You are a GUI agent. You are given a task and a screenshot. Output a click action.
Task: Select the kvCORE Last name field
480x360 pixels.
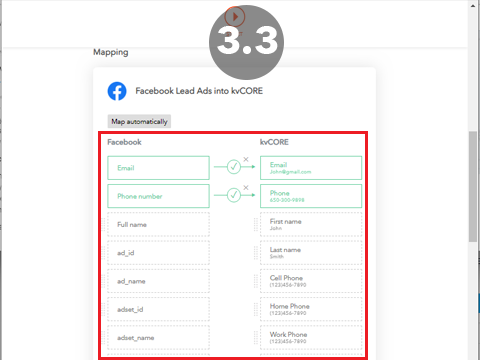pyautogui.click(x=311, y=253)
